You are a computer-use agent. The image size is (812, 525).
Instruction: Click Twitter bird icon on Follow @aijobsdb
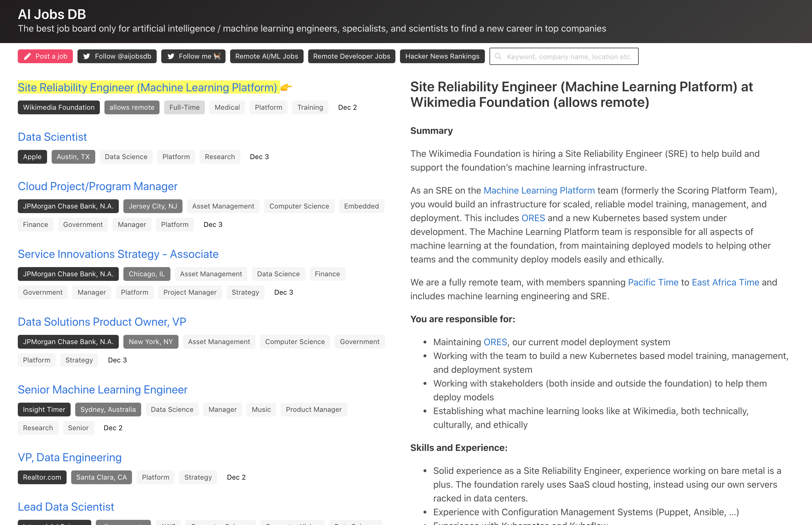coord(87,56)
